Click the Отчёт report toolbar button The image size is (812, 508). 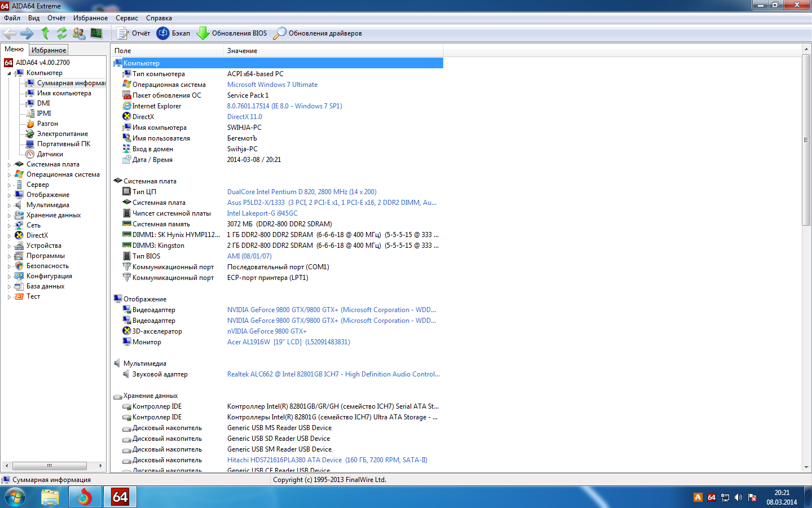pos(134,33)
